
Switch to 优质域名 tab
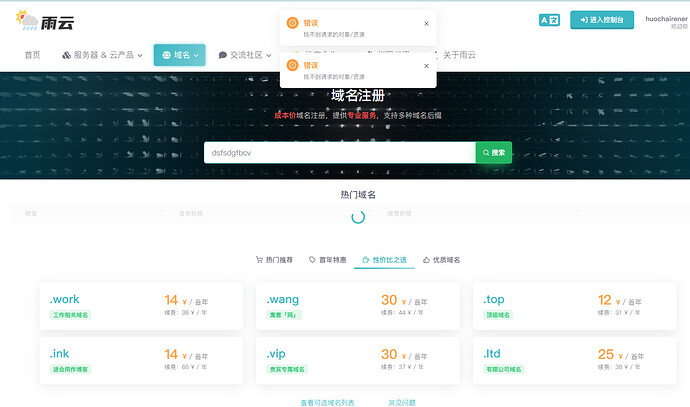coord(441,259)
